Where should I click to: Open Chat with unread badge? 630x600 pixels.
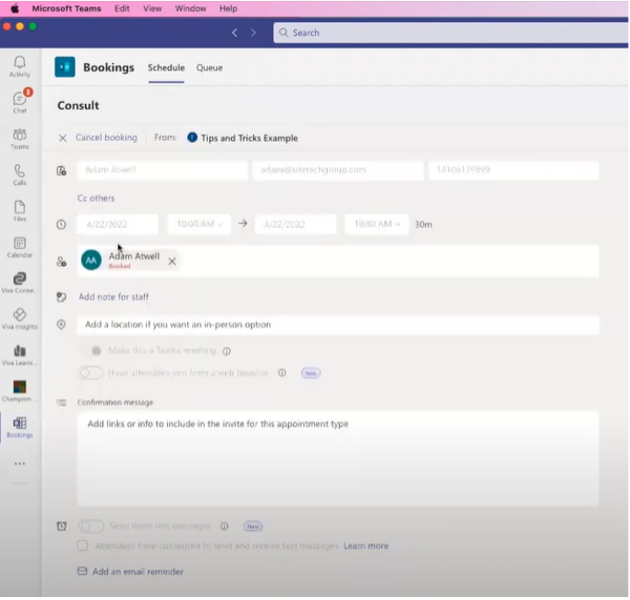tap(20, 101)
